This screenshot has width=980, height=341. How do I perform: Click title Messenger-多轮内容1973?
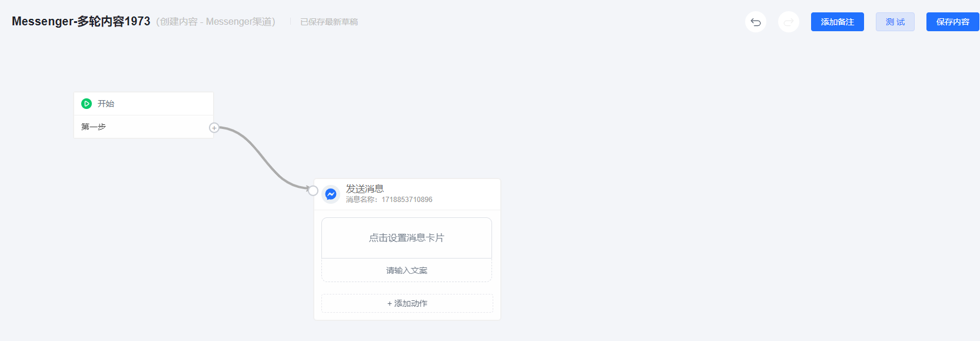81,21
